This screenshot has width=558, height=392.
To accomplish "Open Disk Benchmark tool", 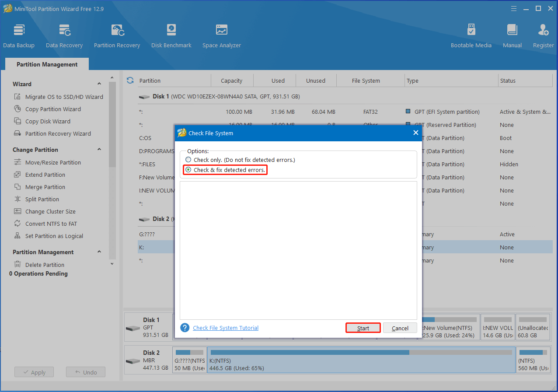I will click(171, 36).
